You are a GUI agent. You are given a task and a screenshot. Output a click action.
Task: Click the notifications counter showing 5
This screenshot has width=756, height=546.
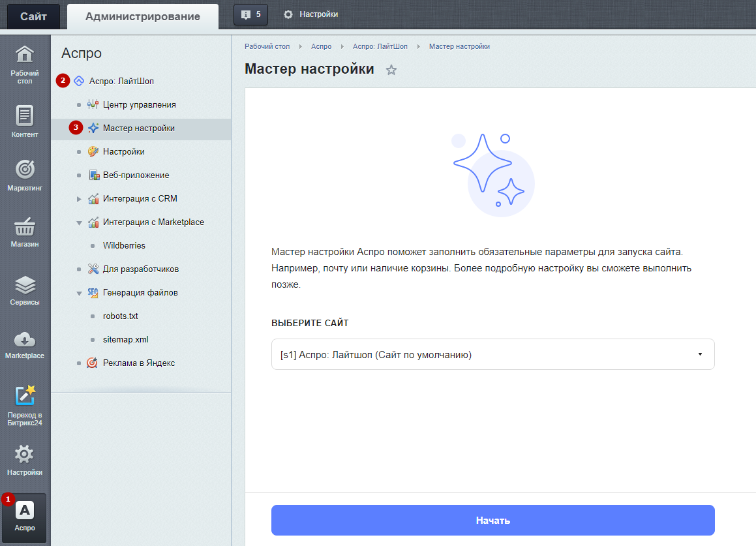(x=250, y=14)
